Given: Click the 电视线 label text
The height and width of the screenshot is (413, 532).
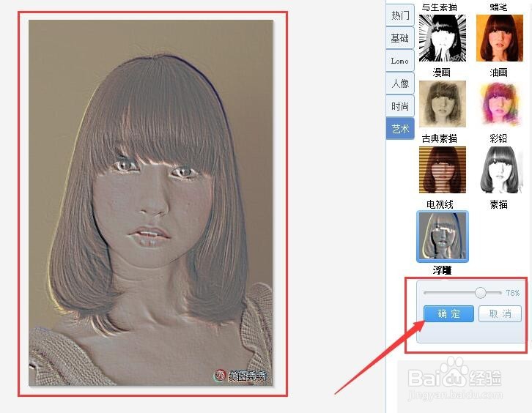Looking at the screenshot, I should click(440, 204).
